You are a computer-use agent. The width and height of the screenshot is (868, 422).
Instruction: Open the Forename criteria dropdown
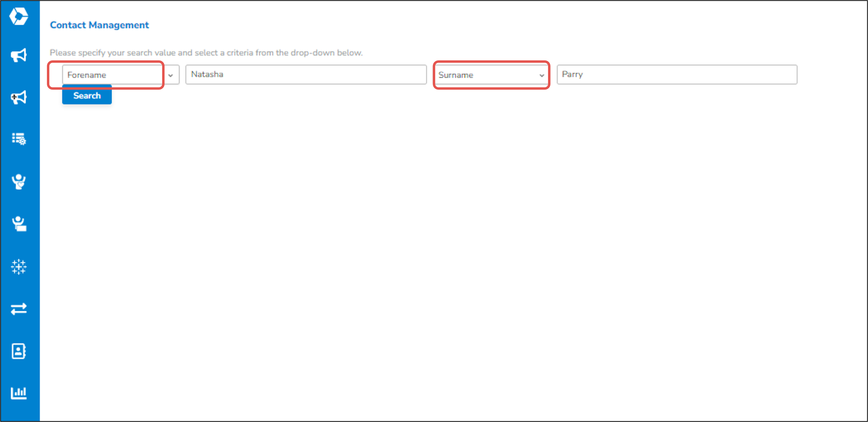(121, 75)
